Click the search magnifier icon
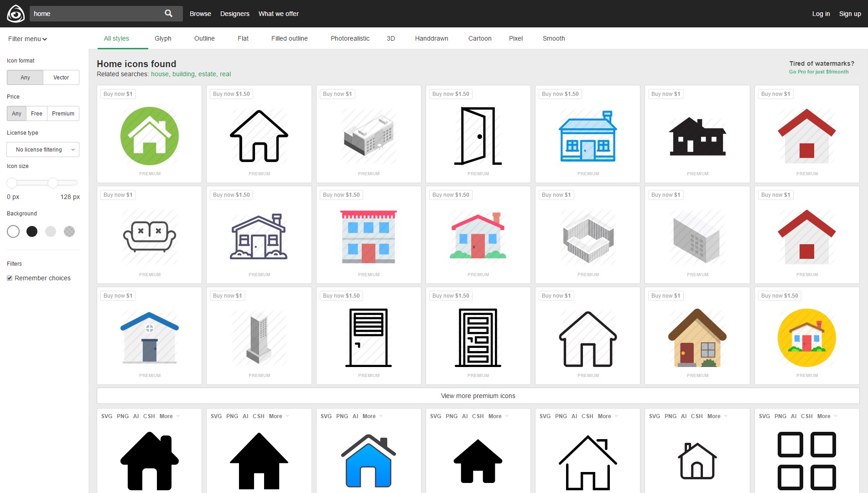Image resolution: width=868 pixels, height=493 pixels. [168, 14]
